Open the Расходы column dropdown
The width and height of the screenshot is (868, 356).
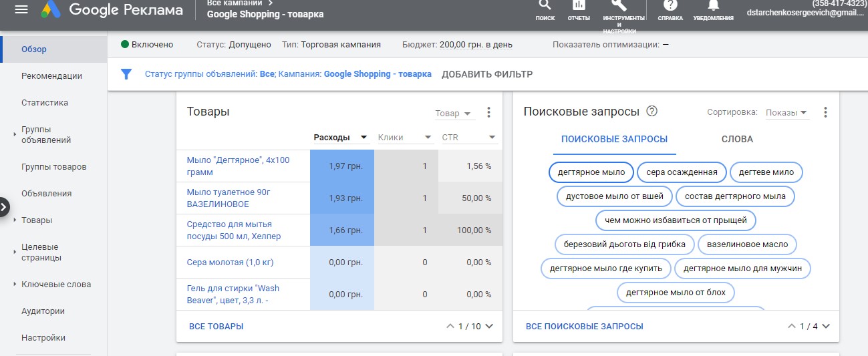[x=341, y=138]
